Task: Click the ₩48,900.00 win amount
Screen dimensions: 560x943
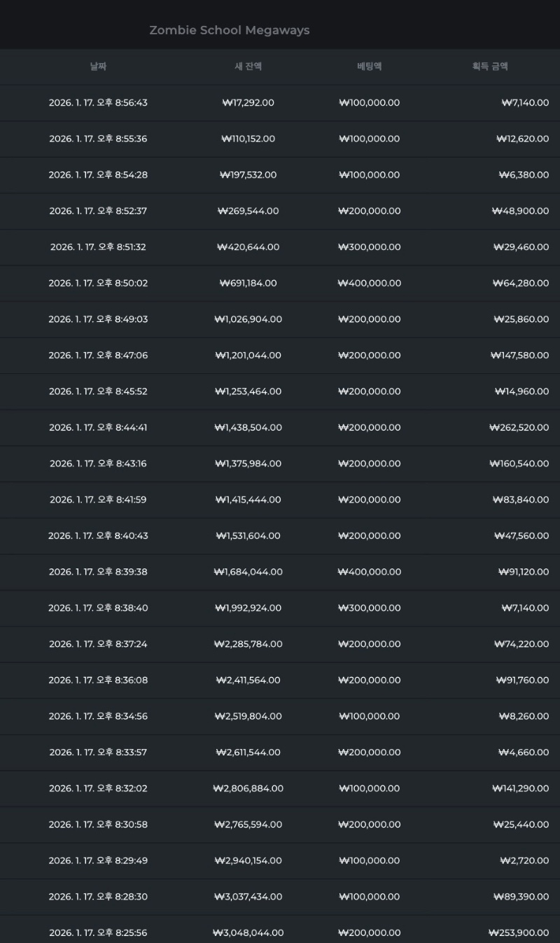Action: (520, 211)
